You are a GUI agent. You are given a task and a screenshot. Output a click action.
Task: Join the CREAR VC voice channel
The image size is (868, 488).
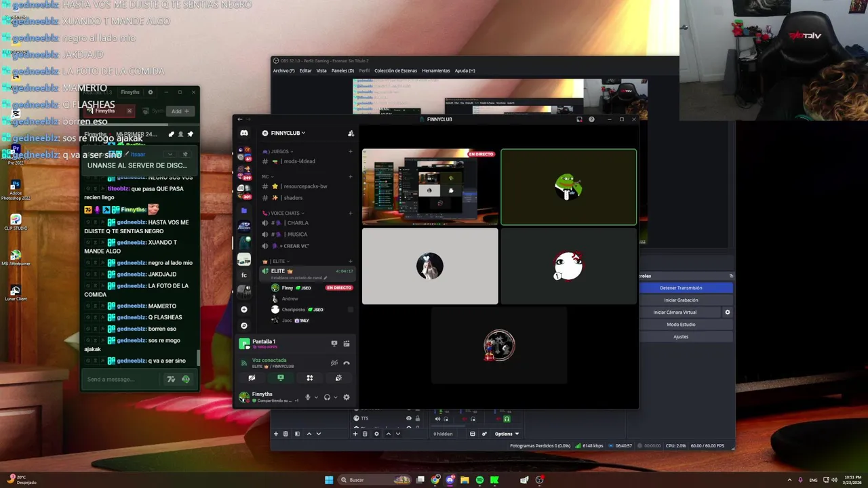pyautogui.click(x=307, y=246)
